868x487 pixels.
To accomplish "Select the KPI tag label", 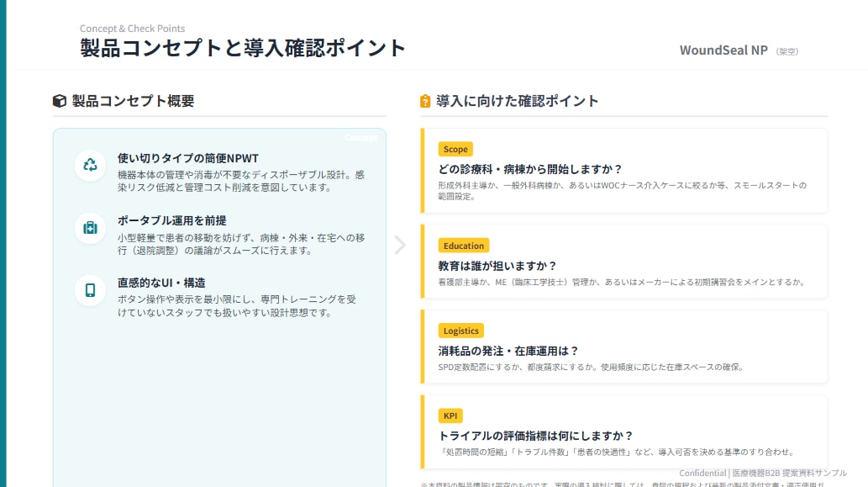I will [450, 416].
